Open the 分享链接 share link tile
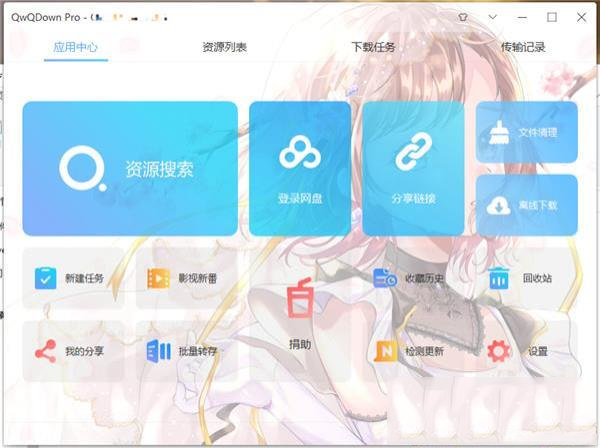 coord(413,154)
